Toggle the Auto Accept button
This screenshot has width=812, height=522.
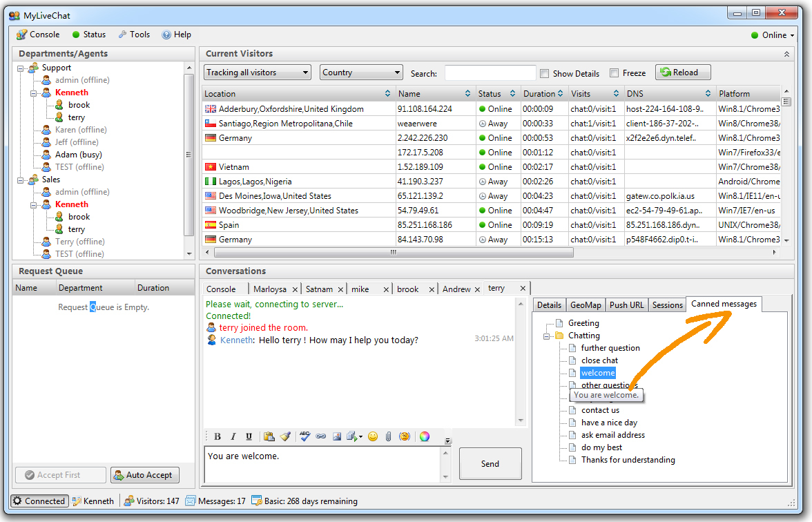(x=144, y=475)
